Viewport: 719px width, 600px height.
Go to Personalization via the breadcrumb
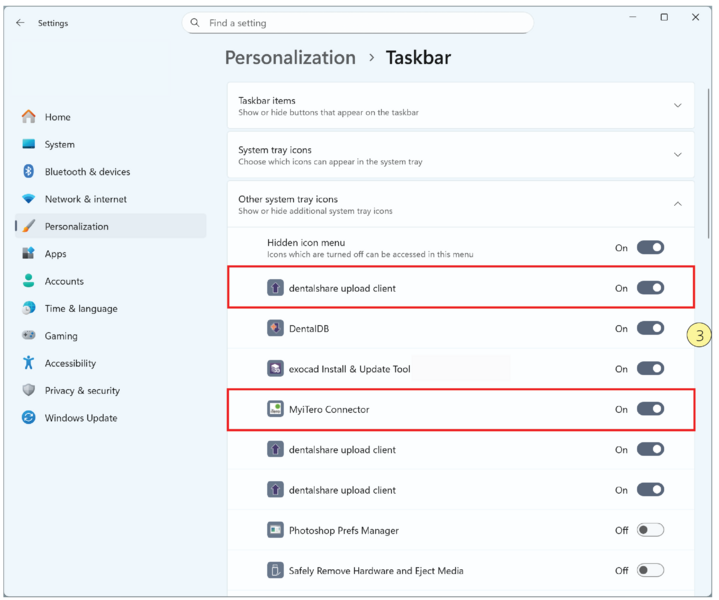[290, 58]
